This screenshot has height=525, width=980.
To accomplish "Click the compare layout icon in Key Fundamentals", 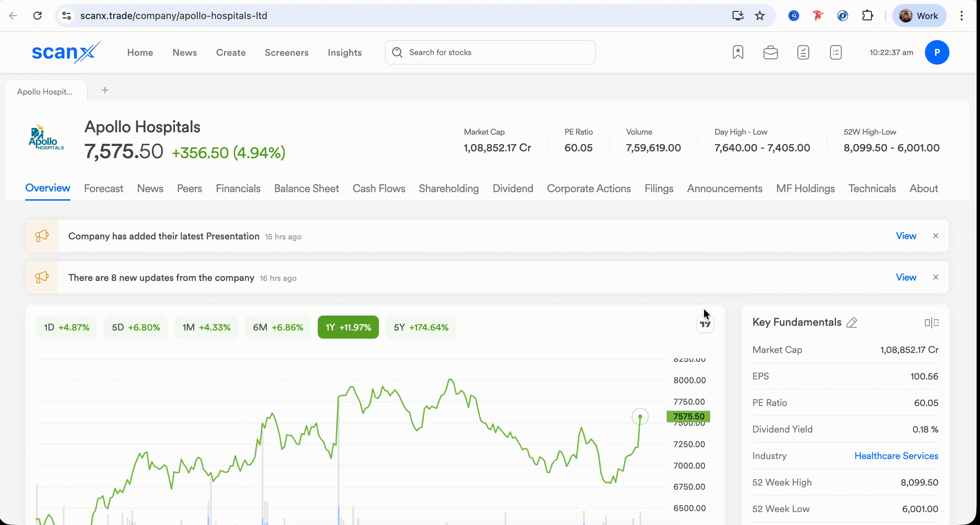I will click(x=932, y=322).
